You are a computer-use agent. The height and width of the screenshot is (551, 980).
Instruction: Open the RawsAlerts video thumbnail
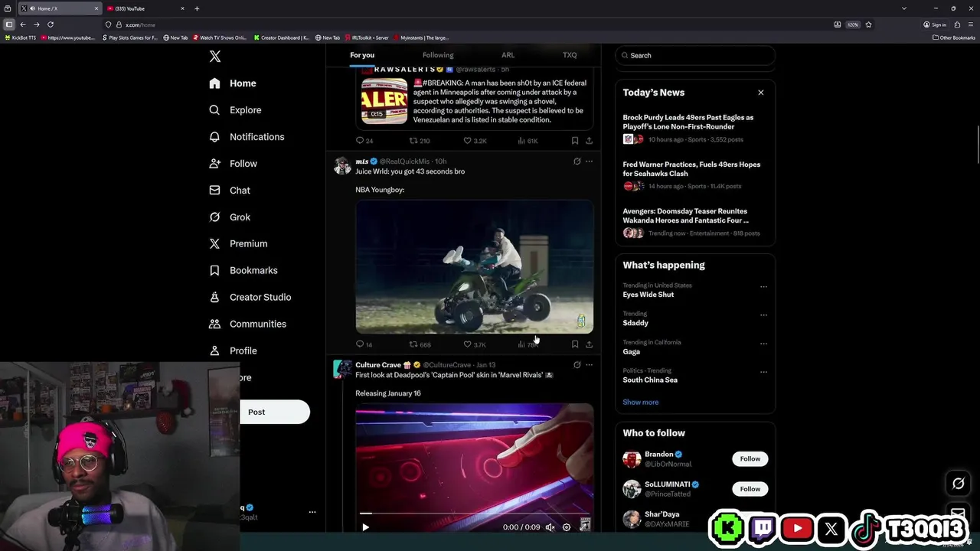coord(384,100)
